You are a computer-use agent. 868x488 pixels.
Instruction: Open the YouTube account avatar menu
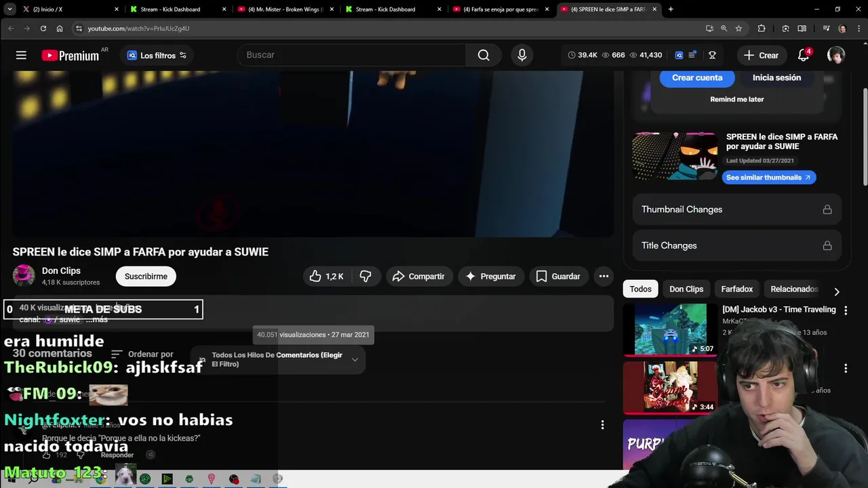click(x=835, y=56)
